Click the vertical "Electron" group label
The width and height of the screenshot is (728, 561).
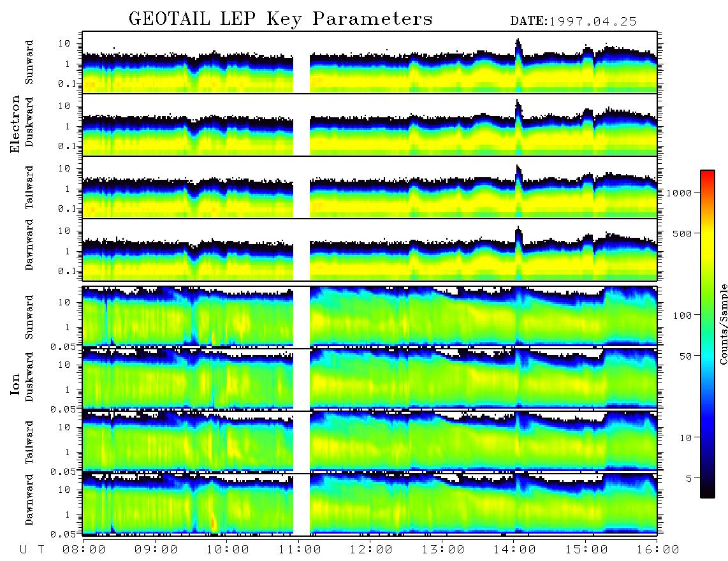15,124
